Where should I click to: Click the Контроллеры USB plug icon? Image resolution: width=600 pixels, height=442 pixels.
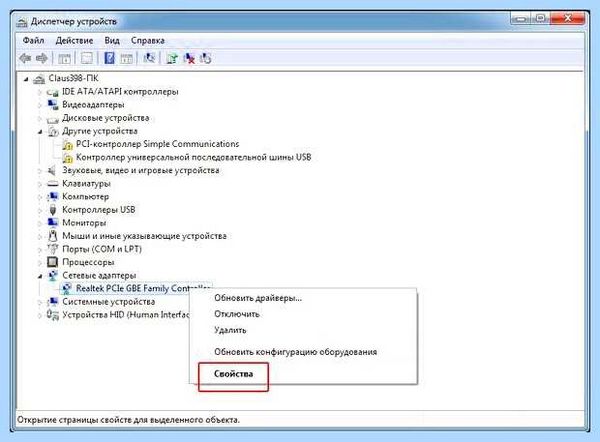click(x=53, y=210)
